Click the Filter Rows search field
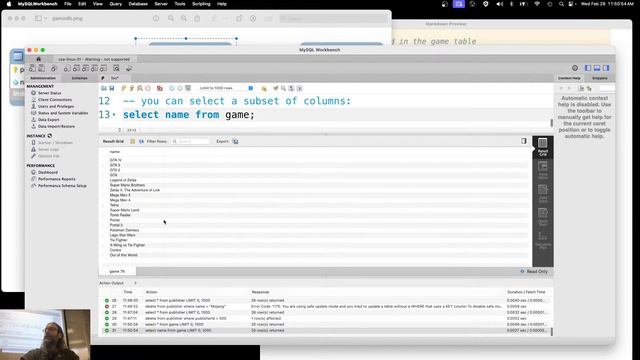Viewport: 640px width, 360px height. pyautogui.click(x=191, y=141)
